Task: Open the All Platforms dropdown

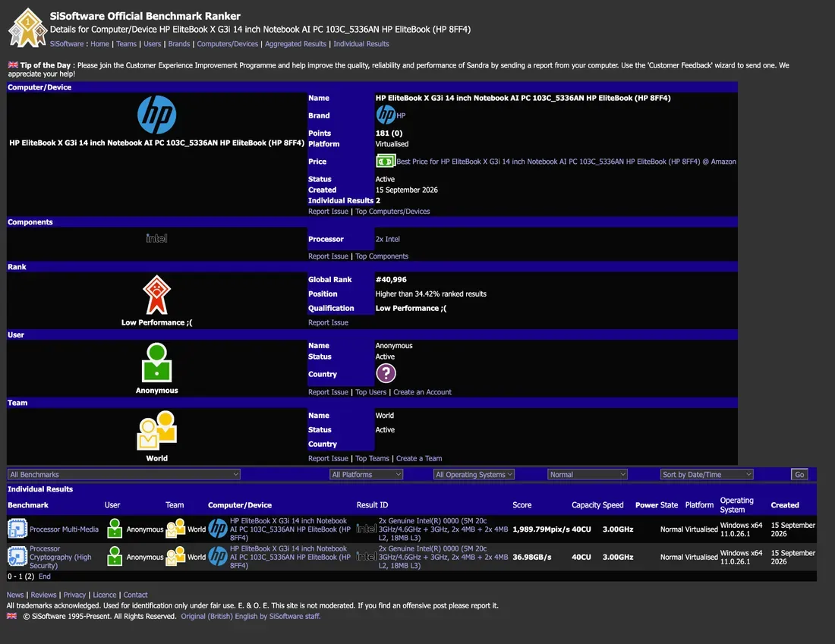Action: coord(366,474)
